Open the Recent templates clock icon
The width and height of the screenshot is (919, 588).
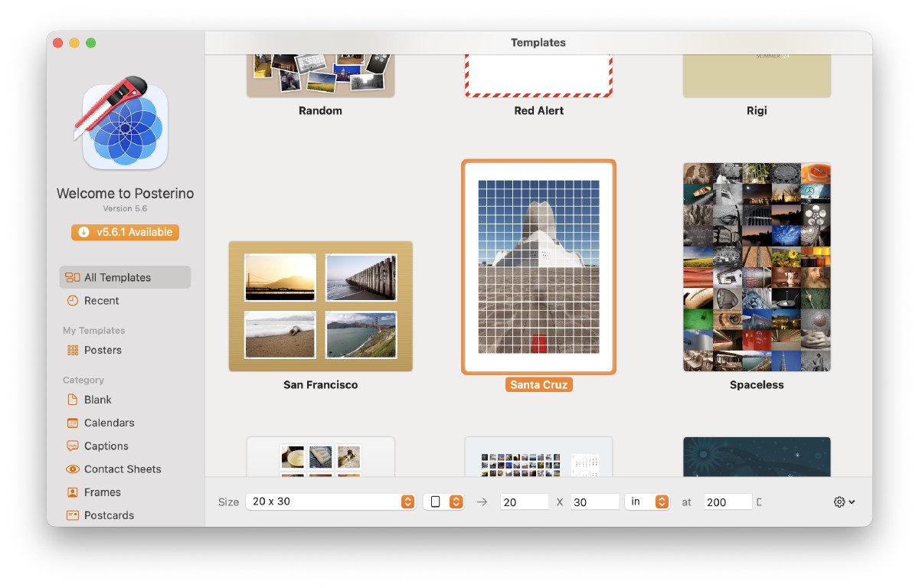pos(73,301)
